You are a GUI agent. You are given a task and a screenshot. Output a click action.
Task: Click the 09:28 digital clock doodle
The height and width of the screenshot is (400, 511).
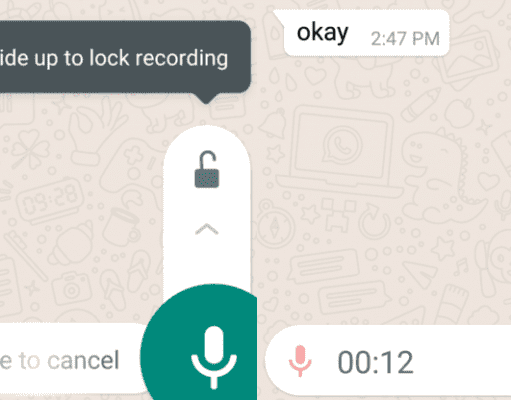click(x=51, y=200)
